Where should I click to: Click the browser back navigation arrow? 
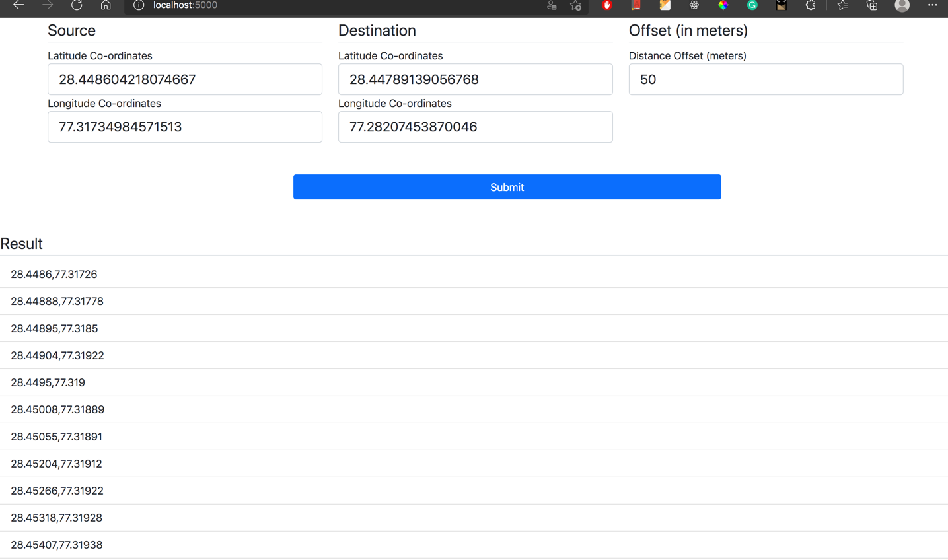pyautogui.click(x=17, y=5)
